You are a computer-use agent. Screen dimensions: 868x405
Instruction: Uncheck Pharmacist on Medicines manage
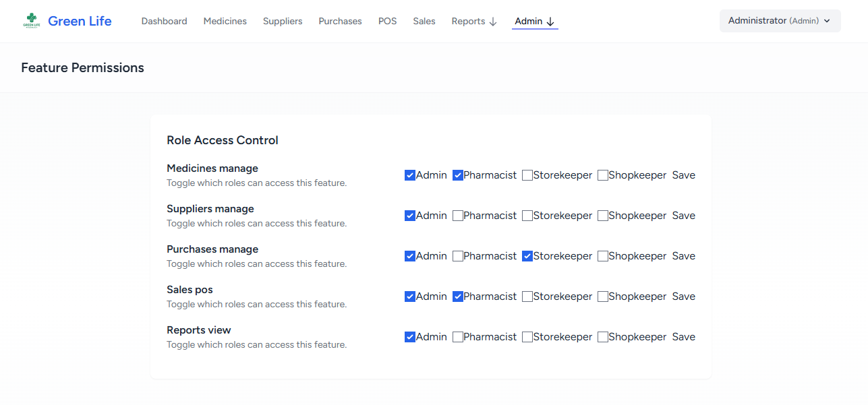coord(457,175)
